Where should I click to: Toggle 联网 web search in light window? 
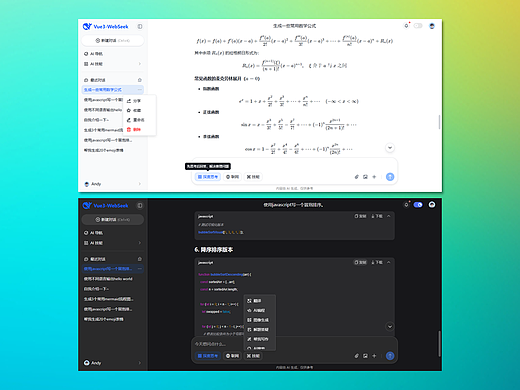232,177
